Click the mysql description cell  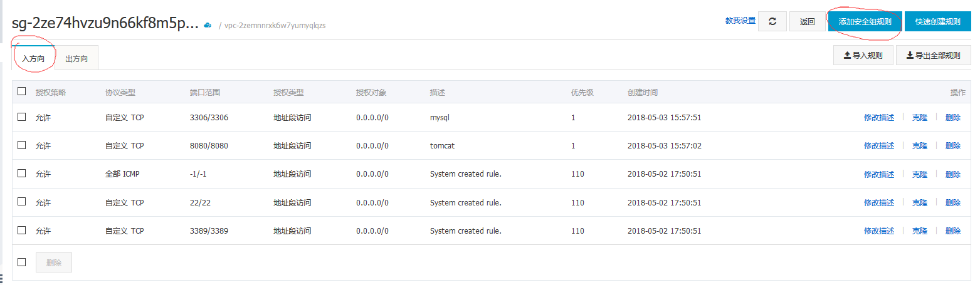[x=440, y=117]
